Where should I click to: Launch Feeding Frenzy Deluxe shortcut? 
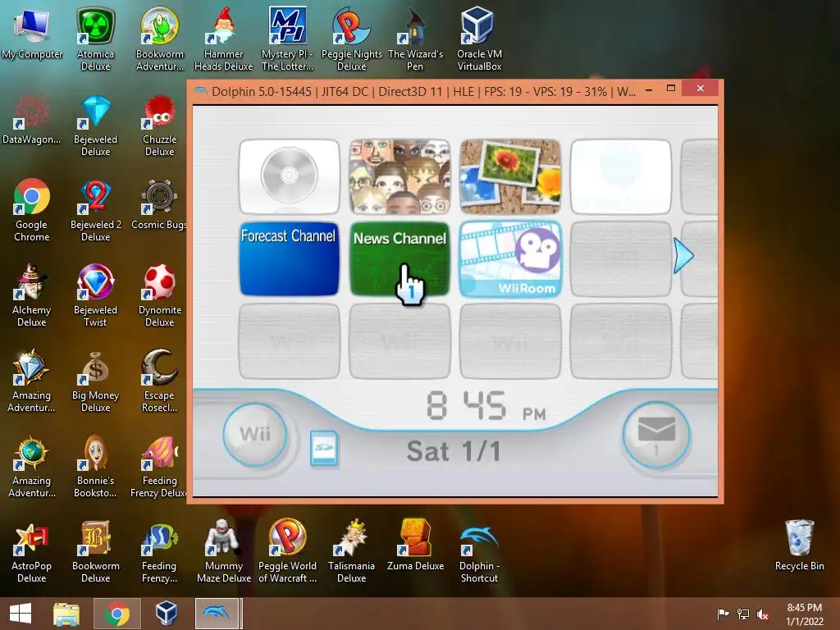coord(159,466)
